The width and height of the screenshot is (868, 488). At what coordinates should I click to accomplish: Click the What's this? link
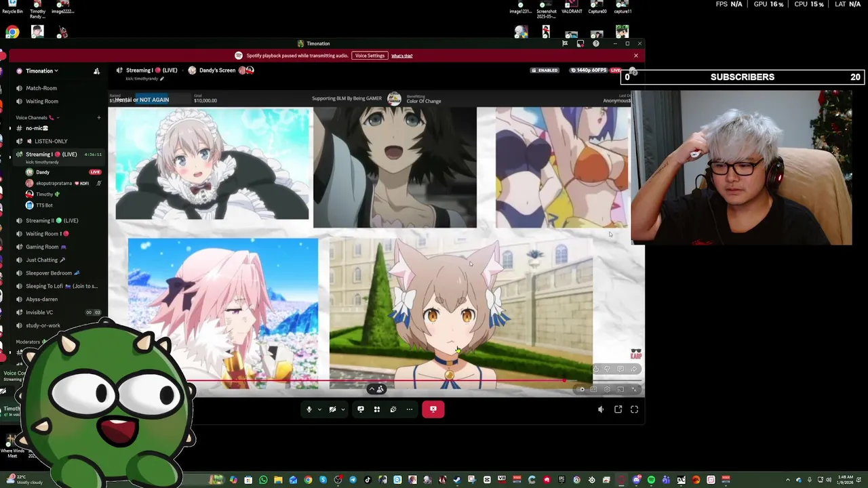point(401,56)
